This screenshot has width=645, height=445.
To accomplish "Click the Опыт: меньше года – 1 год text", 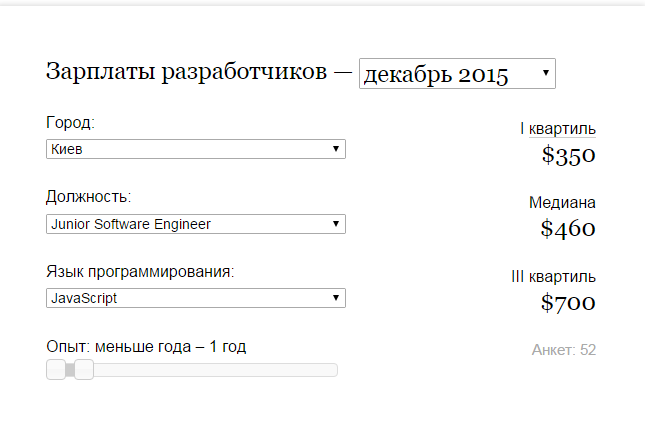I will click(146, 346).
